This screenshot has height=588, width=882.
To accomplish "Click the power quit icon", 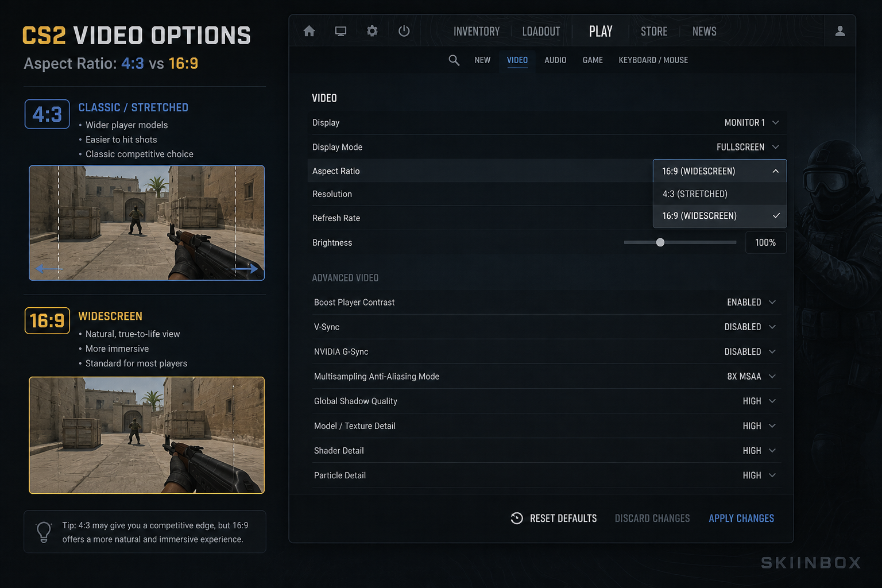I will [x=404, y=31].
